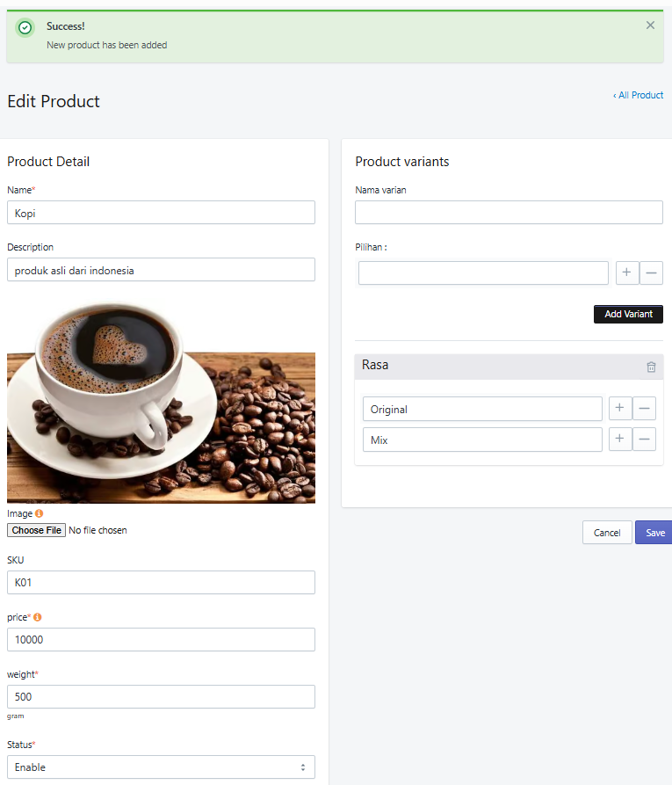Add a Pilihan field with plus icon
Image resolution: width=672 pixels, height=785 pixels.
(x=627, y=273)
